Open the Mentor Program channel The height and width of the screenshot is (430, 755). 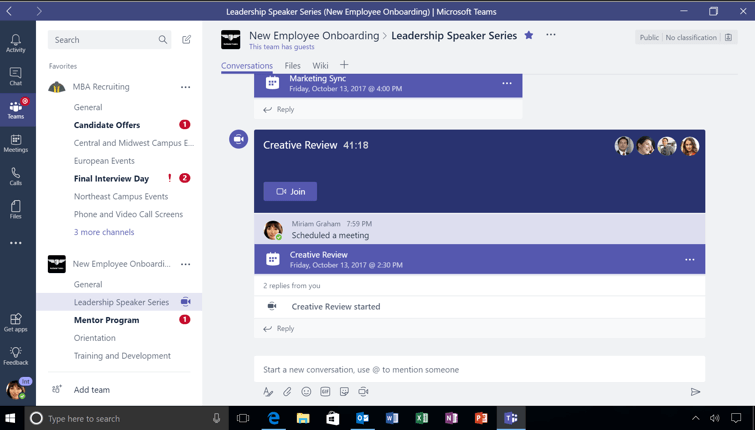[x=106, y=320]
